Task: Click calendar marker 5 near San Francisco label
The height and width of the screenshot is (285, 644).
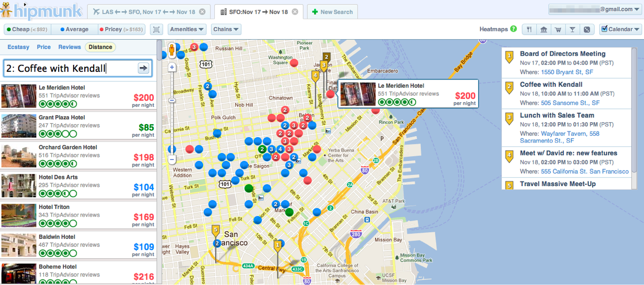Action: 216,230
